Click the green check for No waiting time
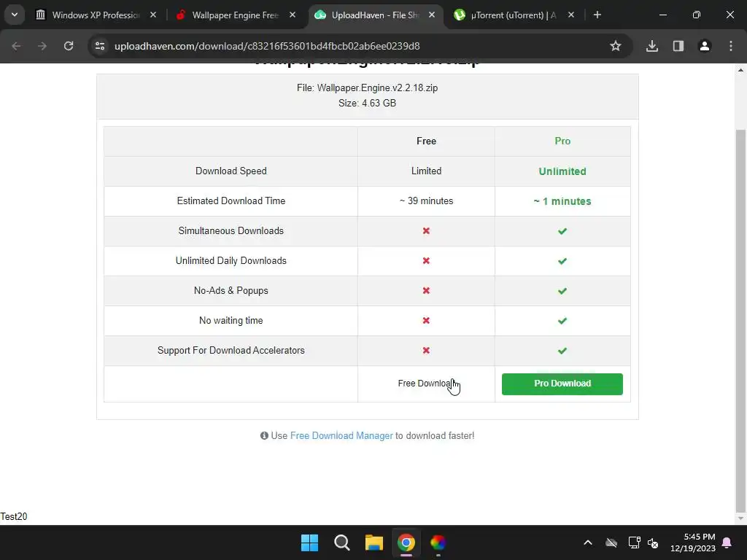The height and width of the screenshot is (560, 747). (x=562, y=321)
